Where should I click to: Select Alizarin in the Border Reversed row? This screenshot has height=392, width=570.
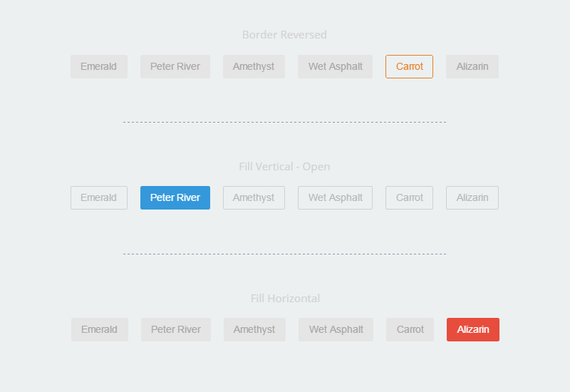point(472,66)
